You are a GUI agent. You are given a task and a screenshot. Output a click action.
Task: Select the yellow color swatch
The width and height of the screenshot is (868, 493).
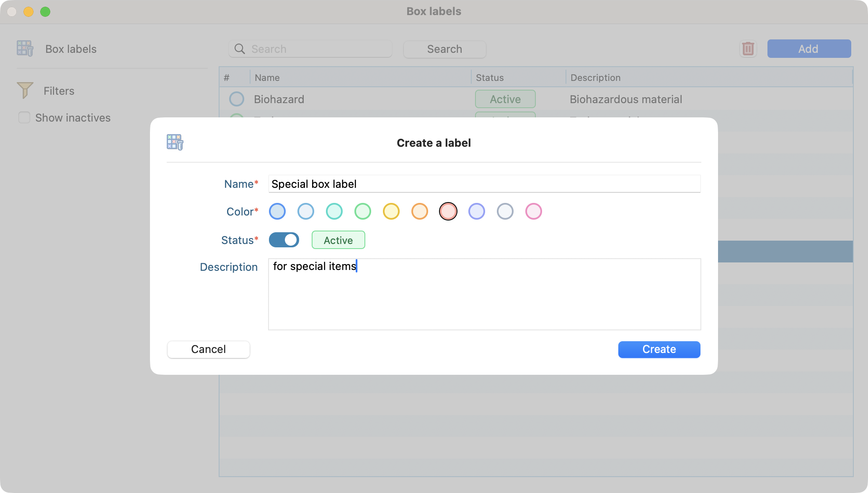click(391, 212)
